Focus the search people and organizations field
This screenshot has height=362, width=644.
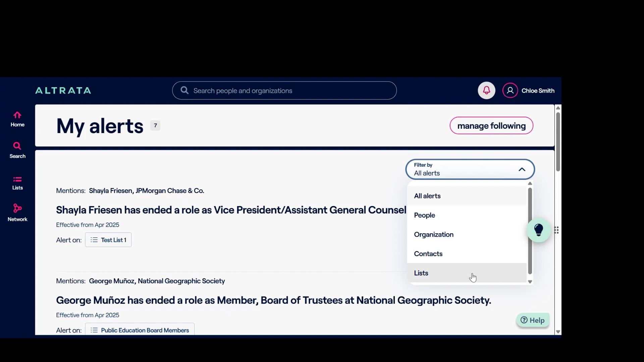coord(288,90)
